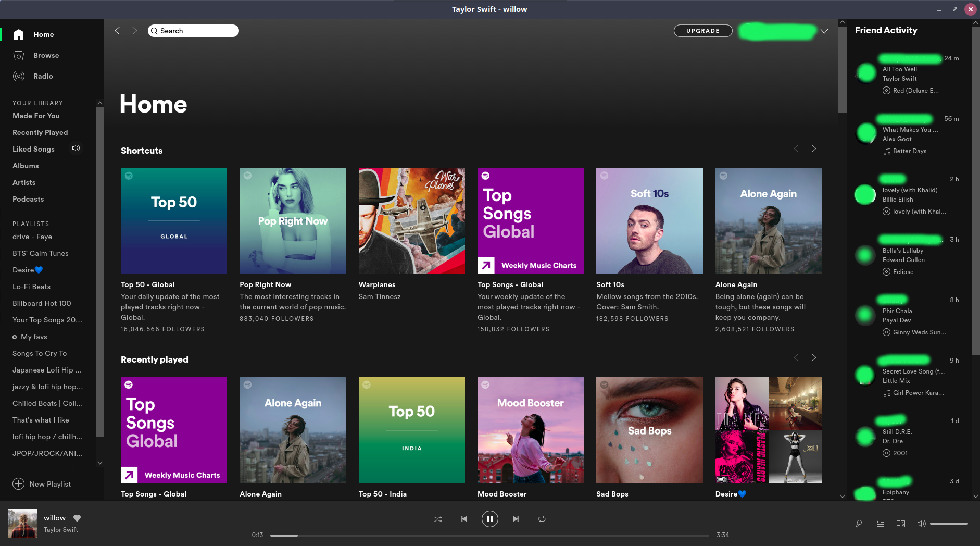
Task: Enable repeat in the player
Action: point(541,519)
